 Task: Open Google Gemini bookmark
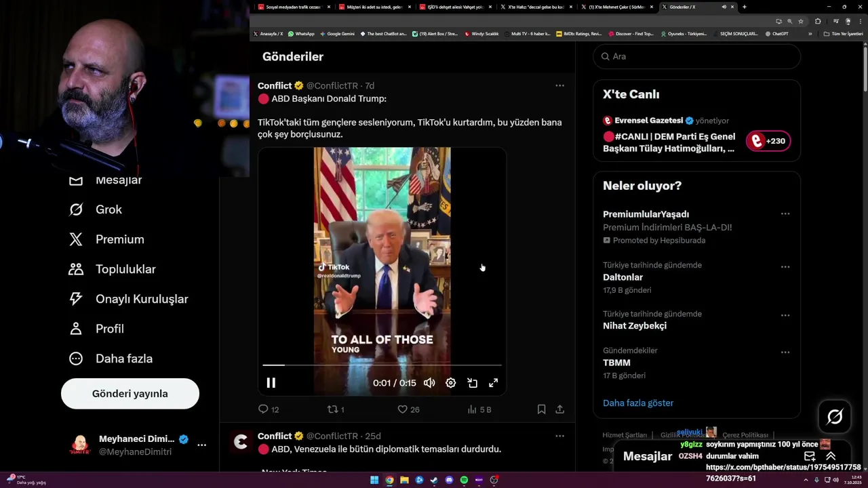[x=337, y=34]
